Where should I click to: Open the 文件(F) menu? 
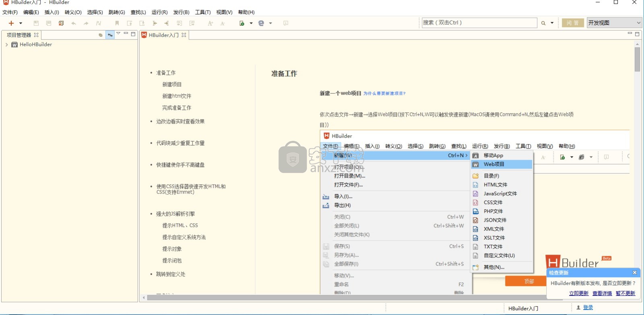(x=10, y=12)
